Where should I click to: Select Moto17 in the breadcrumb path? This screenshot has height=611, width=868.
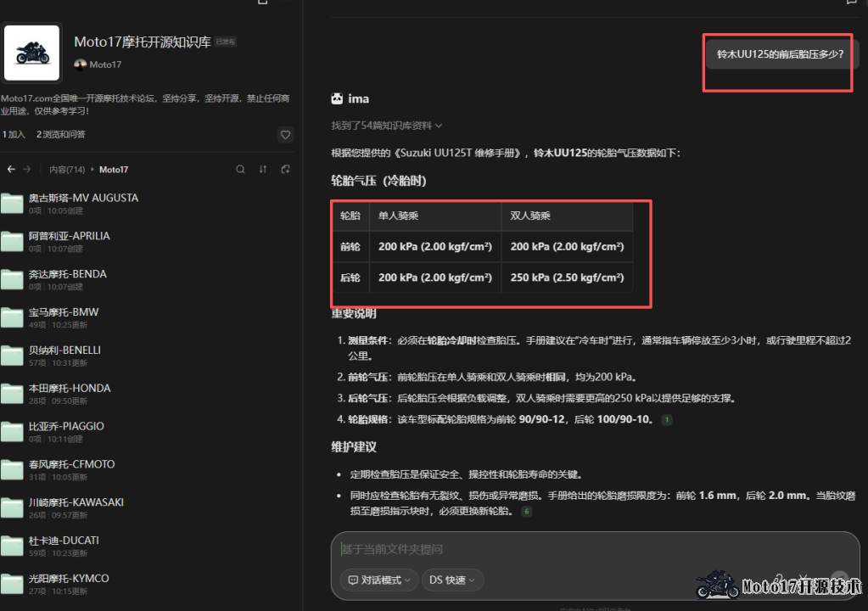[x=114, y=170]
